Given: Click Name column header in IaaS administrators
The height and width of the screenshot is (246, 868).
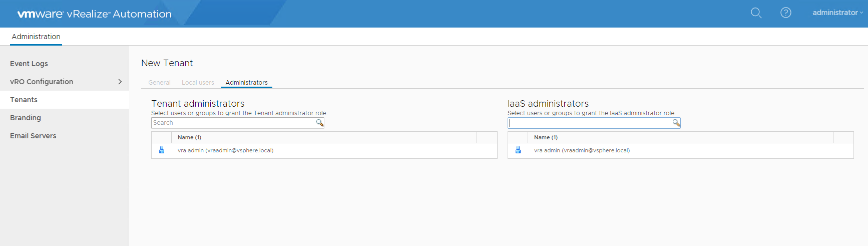Looking at the screenshot, I should (546, 137).
